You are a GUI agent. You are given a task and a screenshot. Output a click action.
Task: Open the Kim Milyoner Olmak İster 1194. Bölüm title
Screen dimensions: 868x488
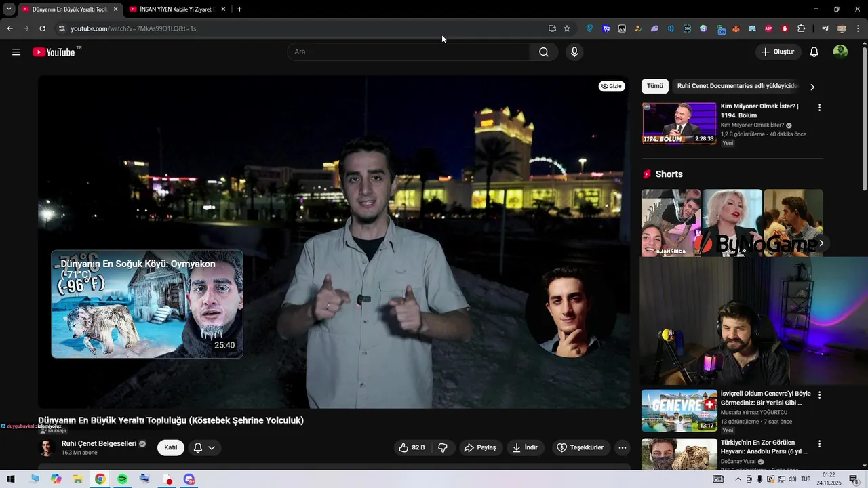[759, 110]
